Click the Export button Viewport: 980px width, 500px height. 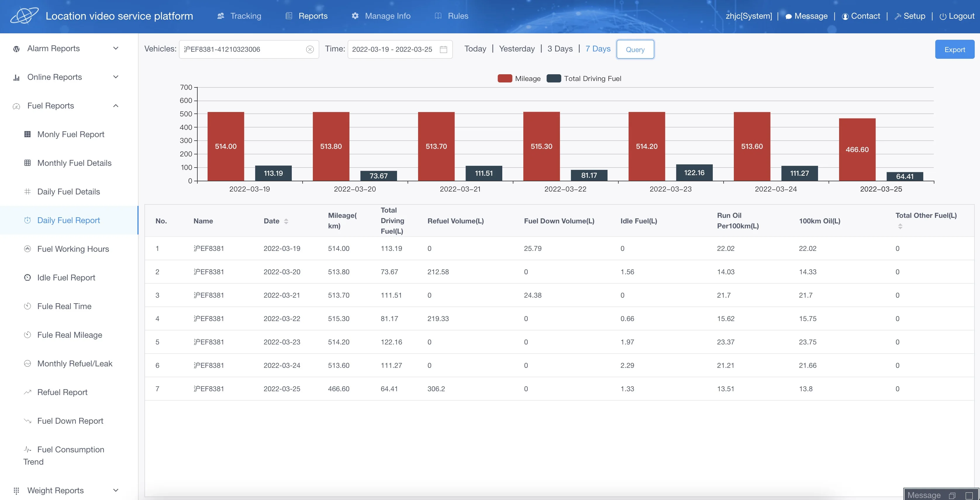(954, 49)
